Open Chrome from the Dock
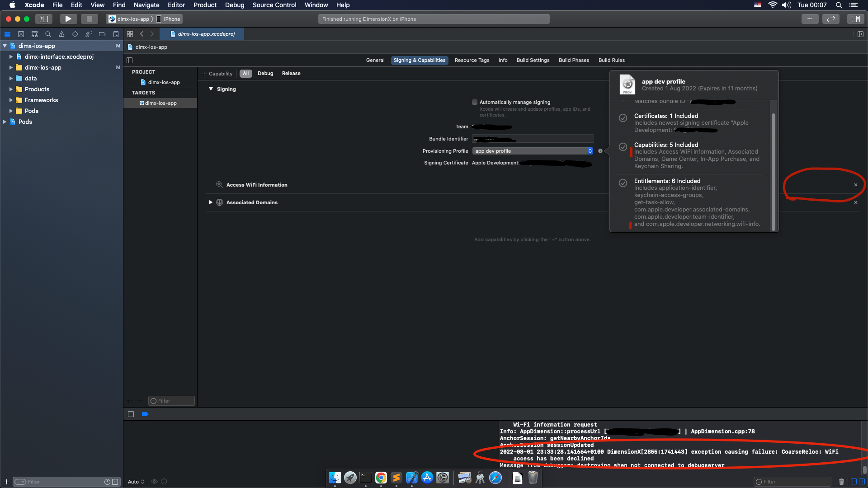 pos(381,478)
